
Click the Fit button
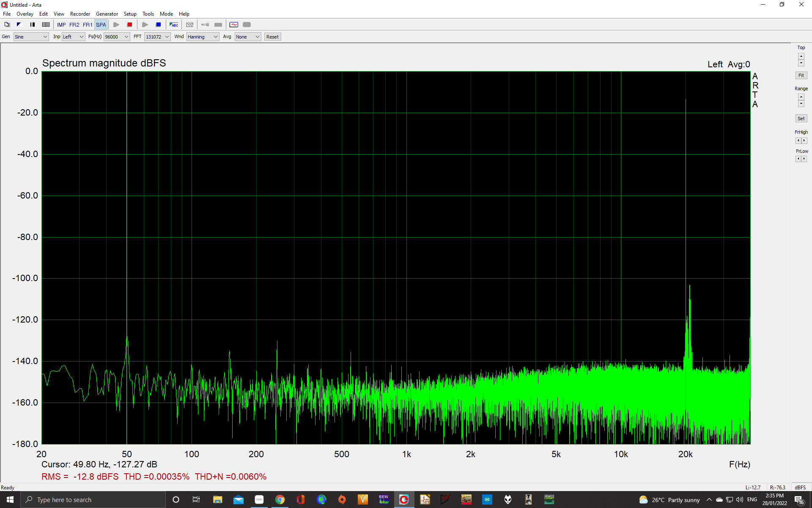point(801,75)
